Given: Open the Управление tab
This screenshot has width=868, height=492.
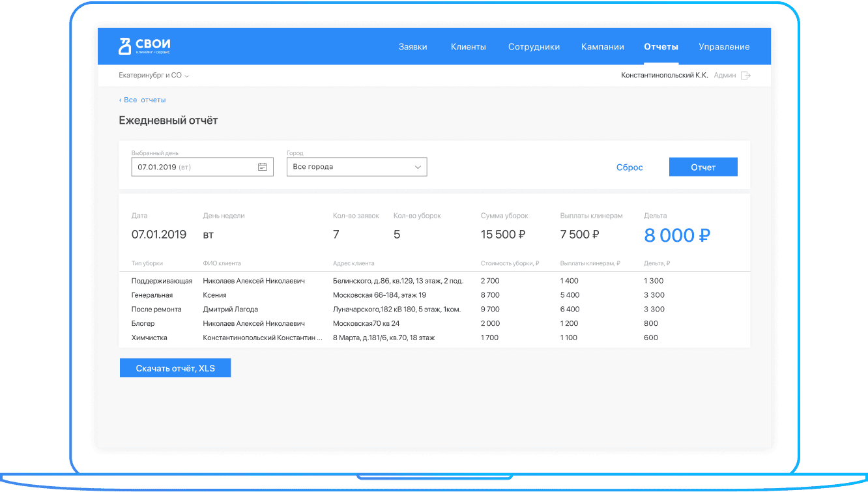Looking at the screenshot, I should (x=724, y=47).
